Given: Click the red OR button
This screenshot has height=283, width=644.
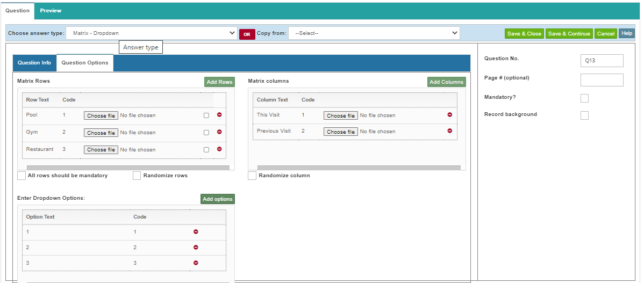Looking at the screenshot, I should tap(247, 34).
